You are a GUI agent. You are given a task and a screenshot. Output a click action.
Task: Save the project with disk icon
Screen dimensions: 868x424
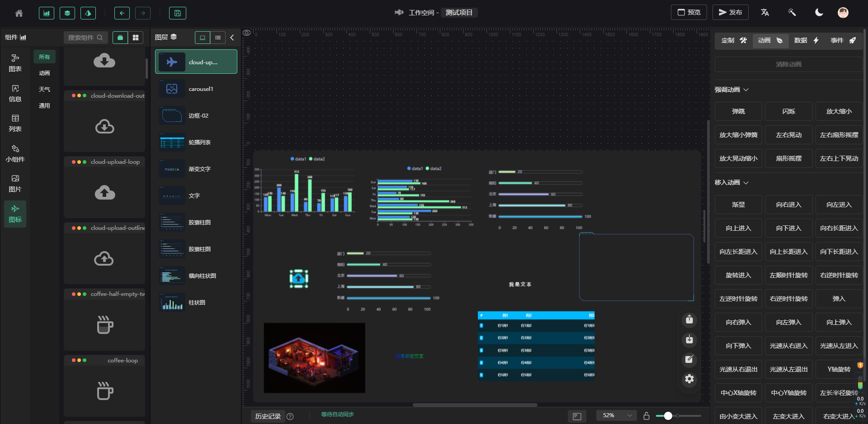178,13
